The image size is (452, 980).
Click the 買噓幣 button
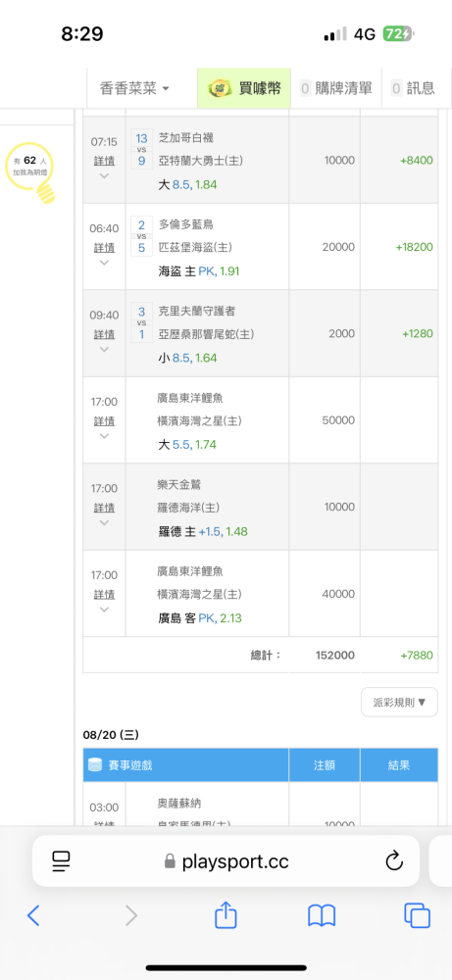click(x=244, y=88)
